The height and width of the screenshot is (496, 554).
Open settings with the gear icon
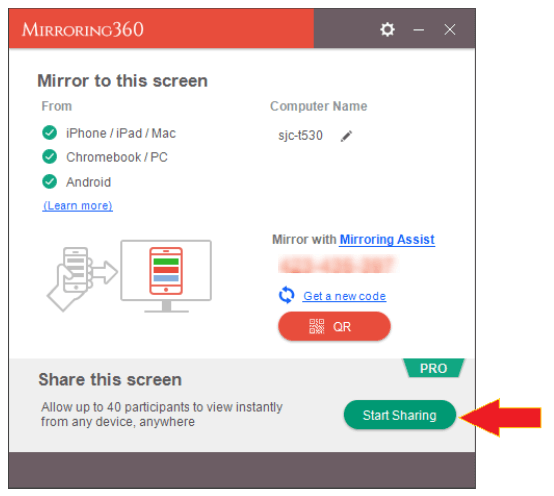click(387, 29)
